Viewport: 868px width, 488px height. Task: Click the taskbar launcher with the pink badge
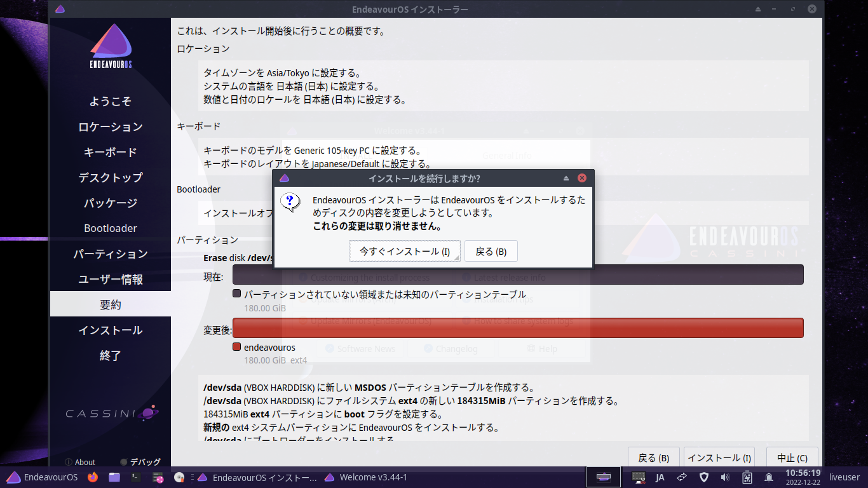point(158,477)
